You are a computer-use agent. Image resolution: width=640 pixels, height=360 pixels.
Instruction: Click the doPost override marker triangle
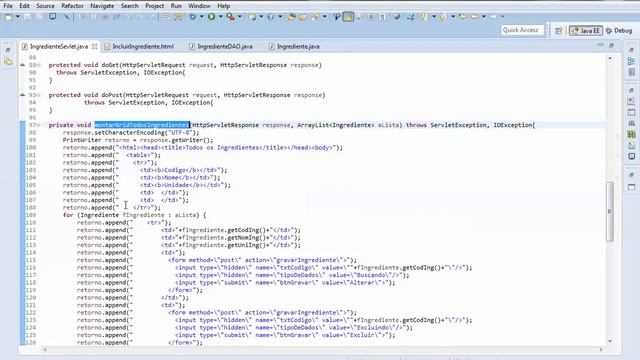[x=22, y=95]
